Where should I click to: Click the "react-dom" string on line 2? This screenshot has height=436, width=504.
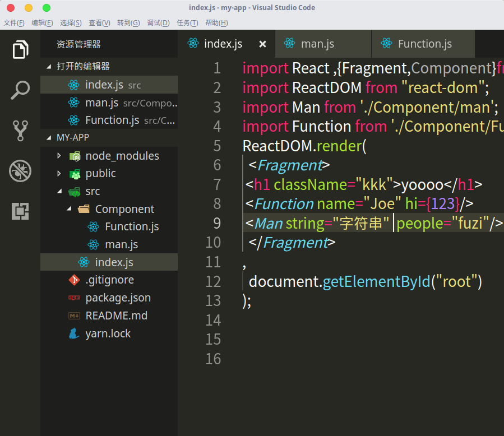click(x=443, y=88)
